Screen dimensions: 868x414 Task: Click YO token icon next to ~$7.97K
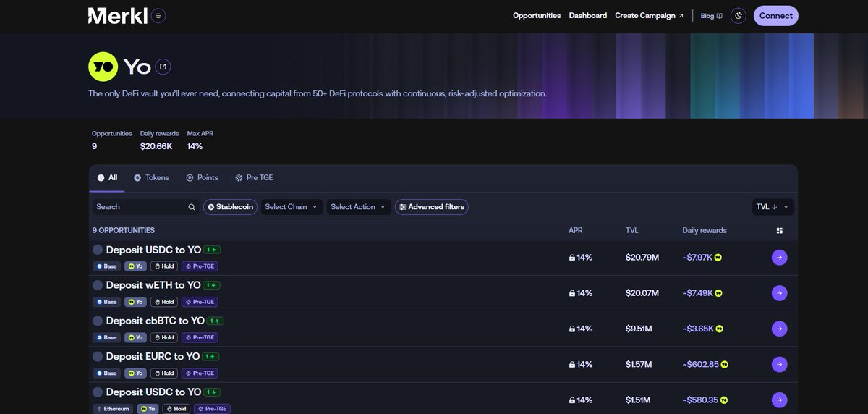(x=718, y=258)
